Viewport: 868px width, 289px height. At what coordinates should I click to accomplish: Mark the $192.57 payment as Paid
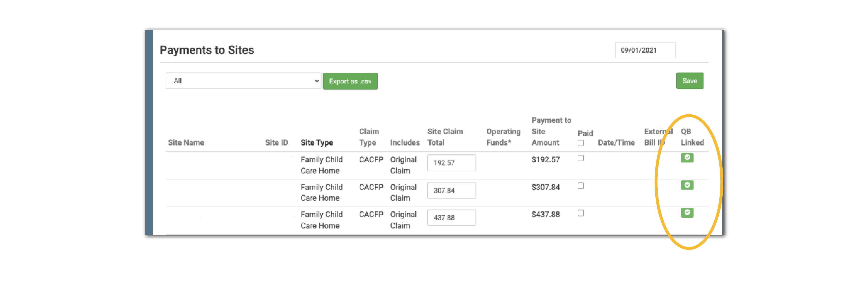click(x=581, y=158)
